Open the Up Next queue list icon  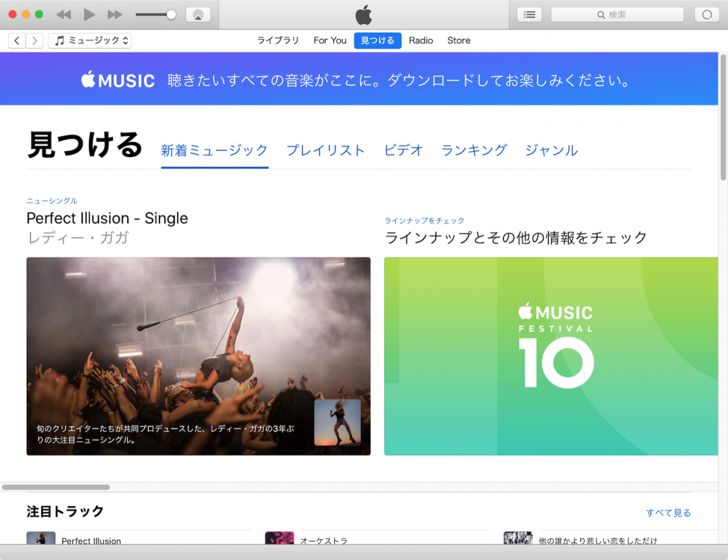[528, 14]
